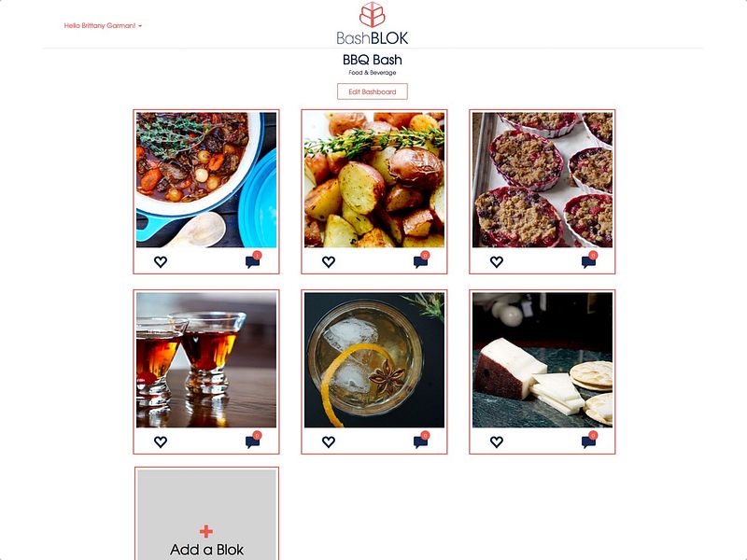
Task: Heart the cheese and crackers blok
Action: pyautogui.click(x=497, y=441)
